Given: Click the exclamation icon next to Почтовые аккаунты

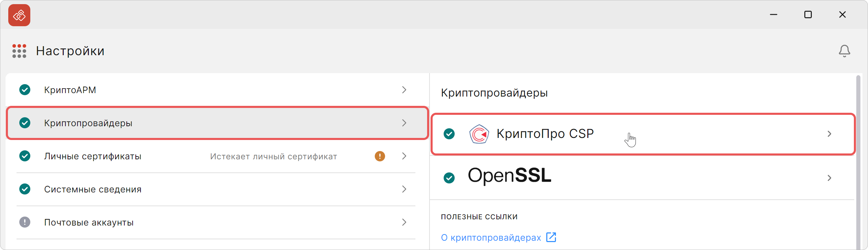Looking at the screenshot, I should [24, 222].
